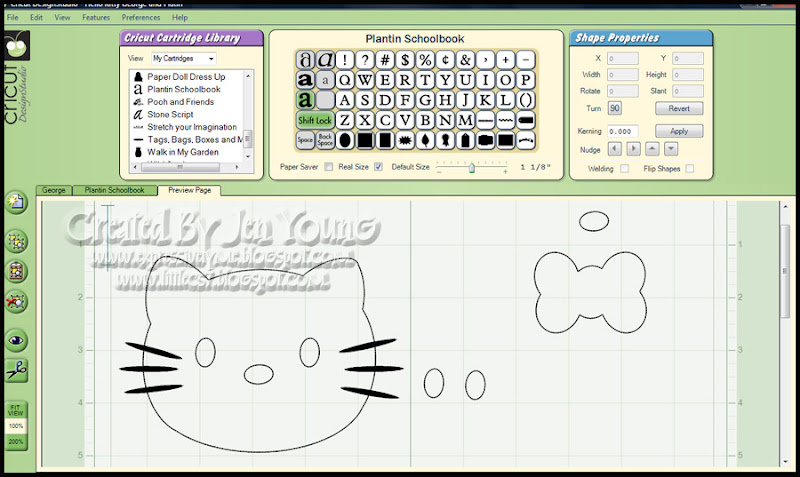Image resolution: width=800 pixels, height=477 pixels.
Task: Open the File menu
Action: pyautogui.click(x=13, y=17)
